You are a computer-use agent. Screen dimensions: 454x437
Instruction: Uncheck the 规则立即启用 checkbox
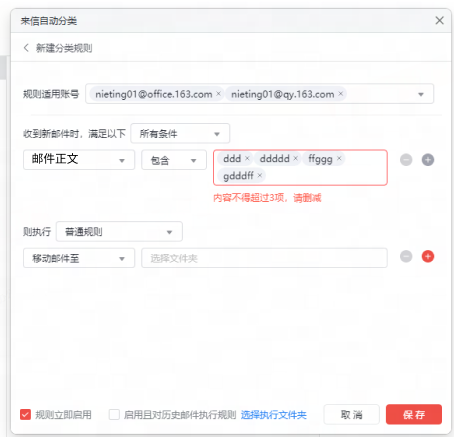(25, 414)
